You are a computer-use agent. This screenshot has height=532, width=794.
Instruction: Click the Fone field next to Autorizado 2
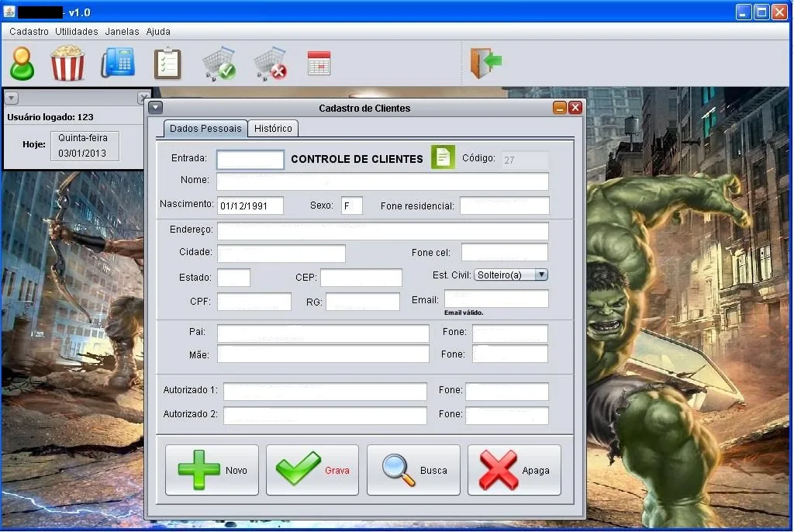pos(507,416)
